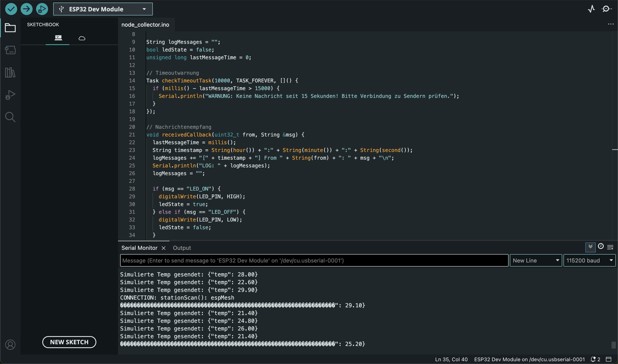Click the Verify checkmark button
This screenshot has height=364, width=618.
[x=11, y=9]
